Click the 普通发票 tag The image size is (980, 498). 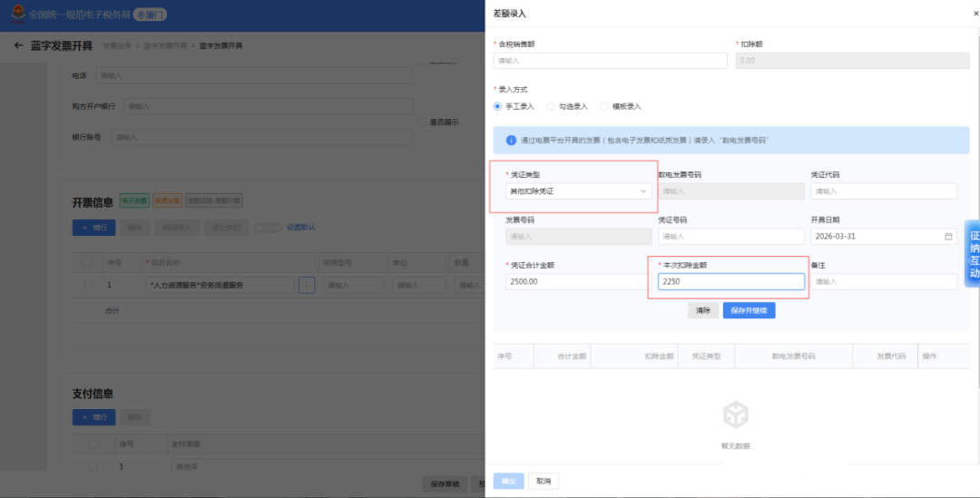[168, 201]
